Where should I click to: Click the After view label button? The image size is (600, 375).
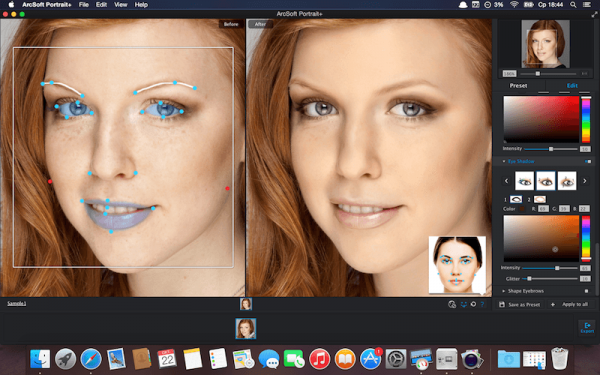click(260, 24)
